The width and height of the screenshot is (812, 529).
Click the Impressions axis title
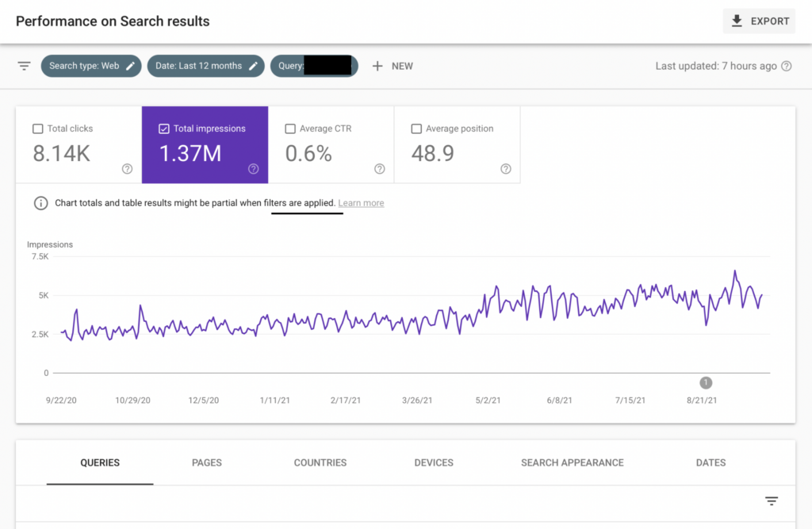tap(50, 244)
